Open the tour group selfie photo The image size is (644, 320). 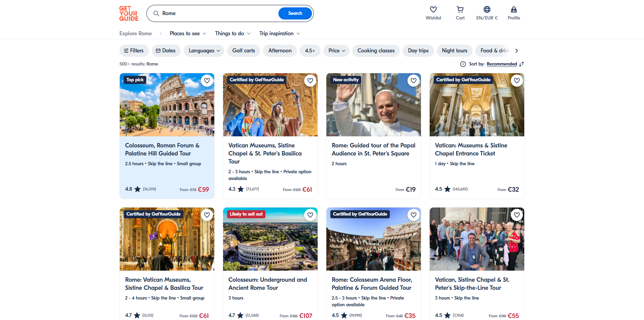477,239
